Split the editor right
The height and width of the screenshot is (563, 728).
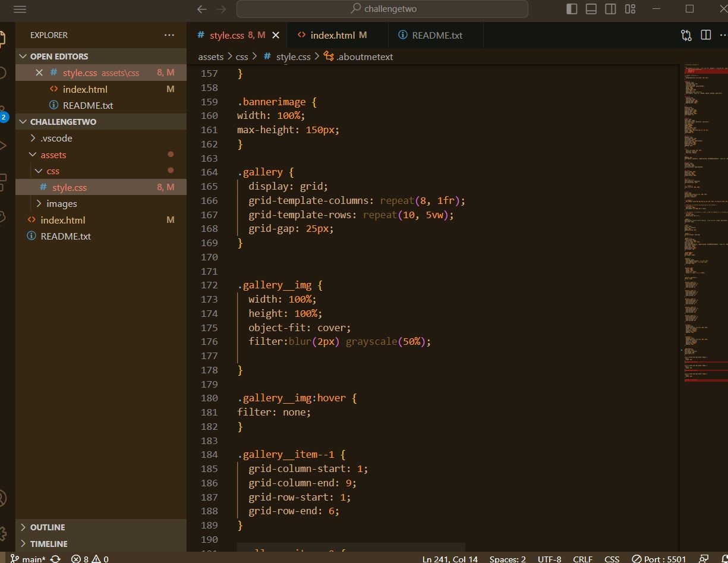point(706,35)
